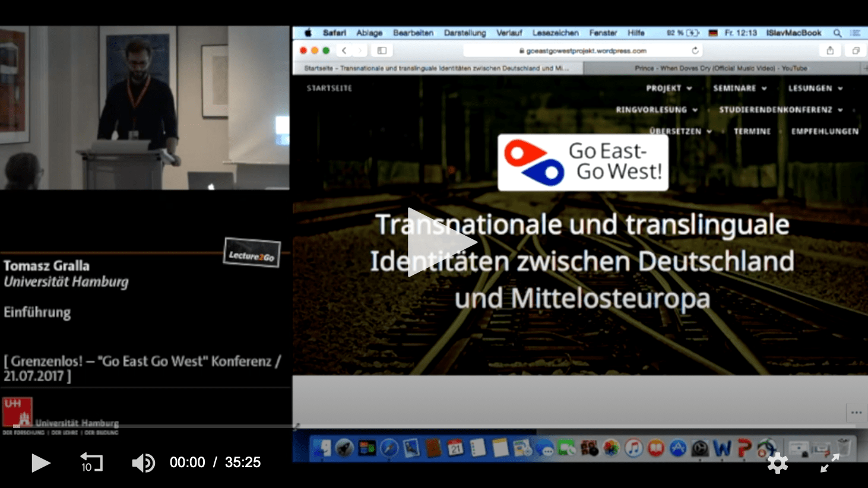The width and height of the screenshot is (868, 488).
Task: Open the Spotlight search icon
Action: coord(837,33)
